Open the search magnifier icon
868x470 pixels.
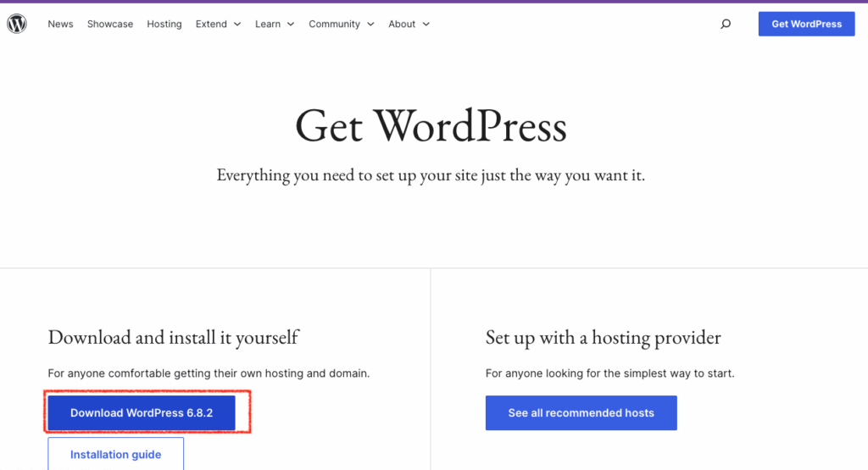tap(726, 24)
